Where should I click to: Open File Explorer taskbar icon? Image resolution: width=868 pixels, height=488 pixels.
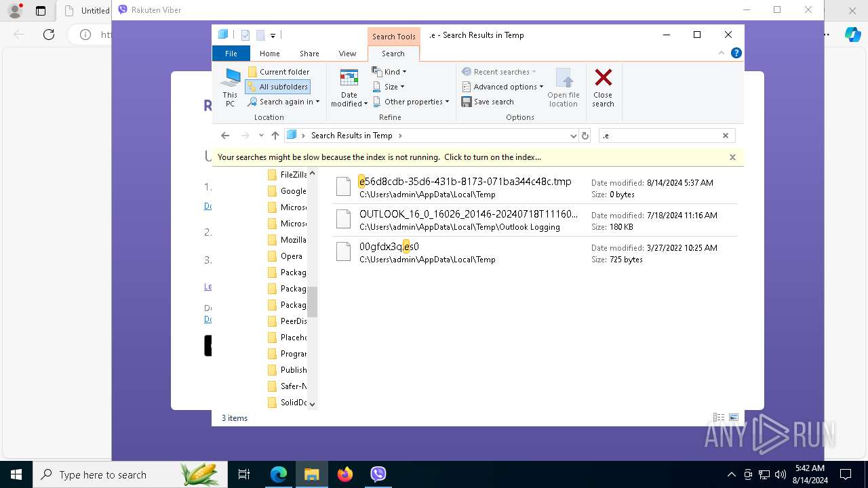(x=311, y=474)
